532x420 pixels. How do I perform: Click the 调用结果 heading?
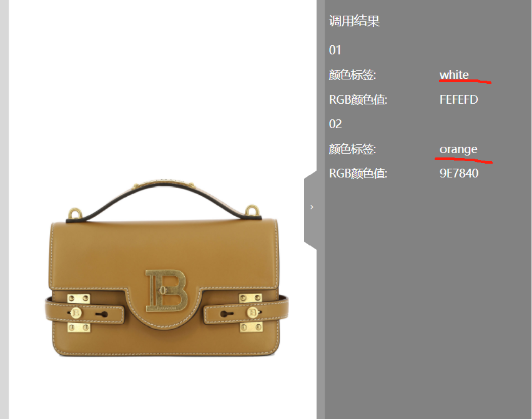pyautogui.click(x=354, y=21)
